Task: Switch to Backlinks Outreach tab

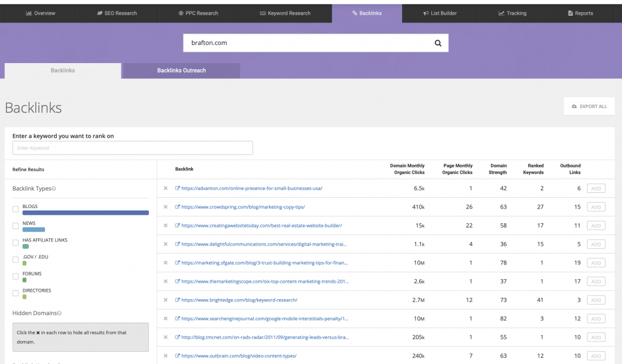Action: pyautogui.click(x=181, y=70)
